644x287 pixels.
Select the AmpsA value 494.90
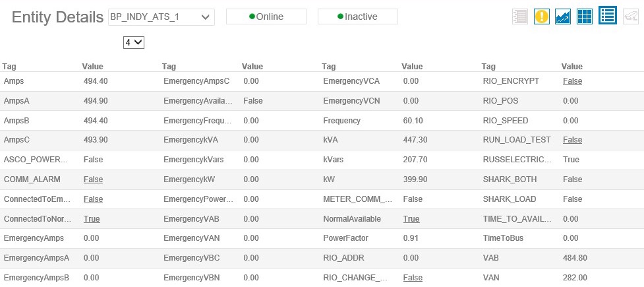[x=96, y=101]
